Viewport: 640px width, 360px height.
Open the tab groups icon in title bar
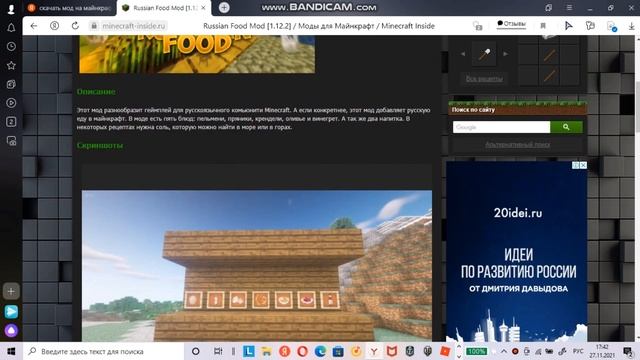tap(549, 8)
